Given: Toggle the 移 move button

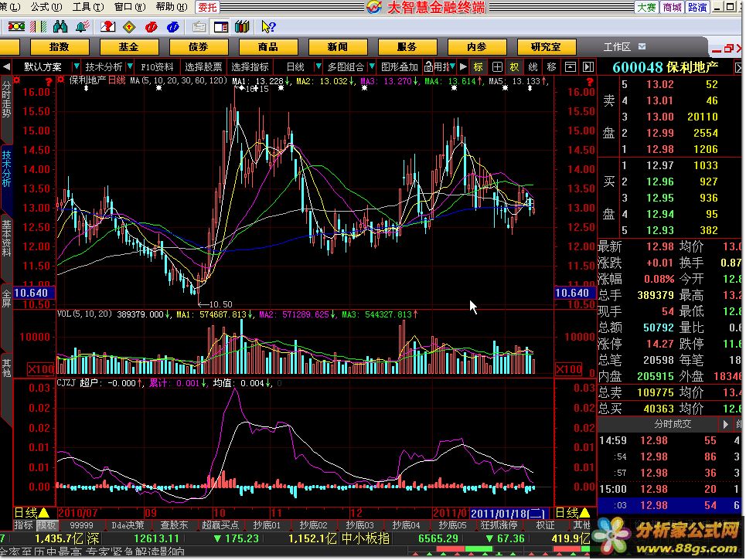Looking at the screenshot, I should [x=551, y=66].
